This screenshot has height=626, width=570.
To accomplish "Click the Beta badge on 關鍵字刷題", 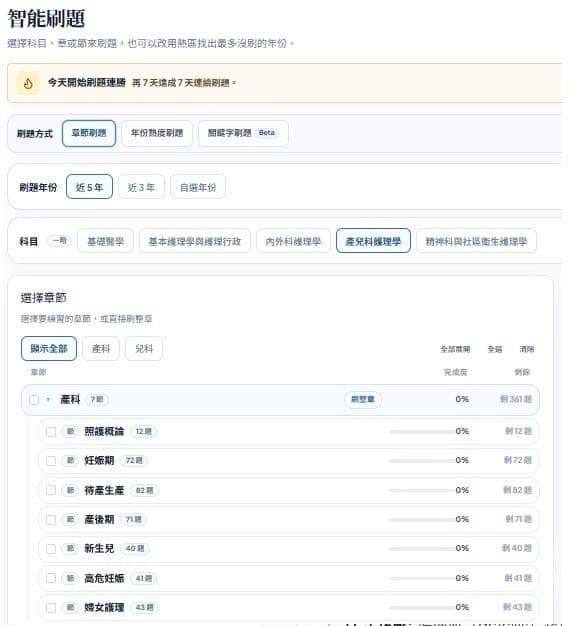I will [267, 133].
